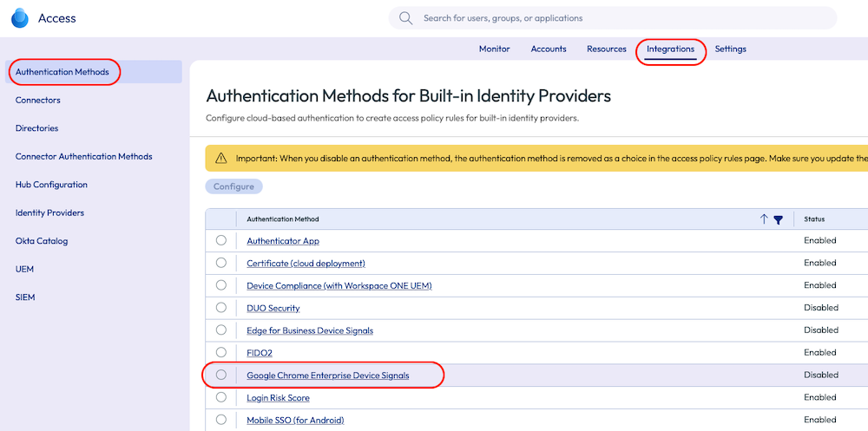Click the search magnifier icon

(405, 18)
